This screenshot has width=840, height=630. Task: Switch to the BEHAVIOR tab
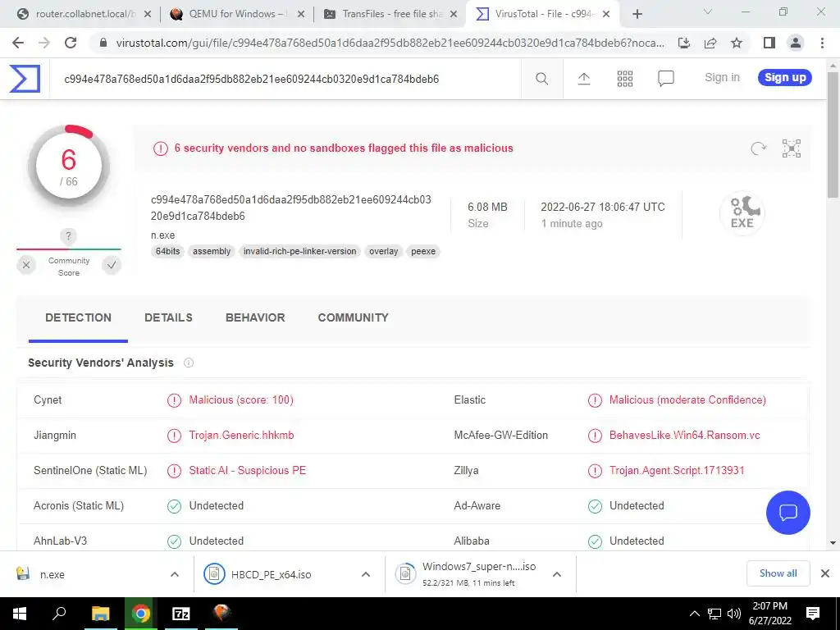click(255, 317)
